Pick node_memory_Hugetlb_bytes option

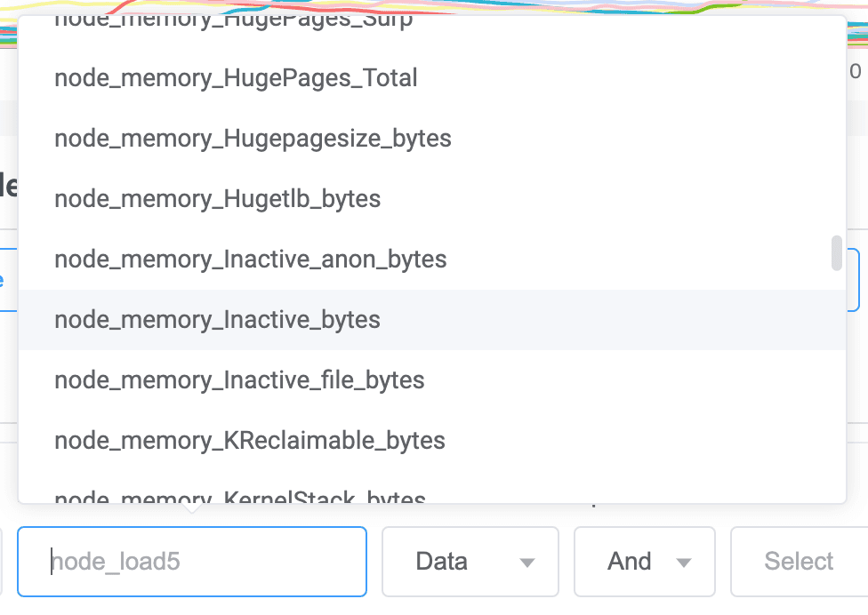pyautogui.click(x=432, y=198)
